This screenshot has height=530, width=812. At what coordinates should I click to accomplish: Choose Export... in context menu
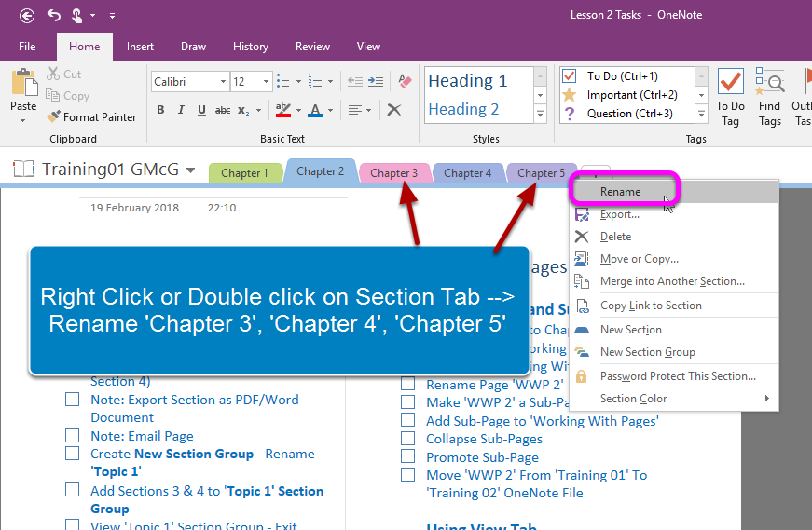coord(674,214)
